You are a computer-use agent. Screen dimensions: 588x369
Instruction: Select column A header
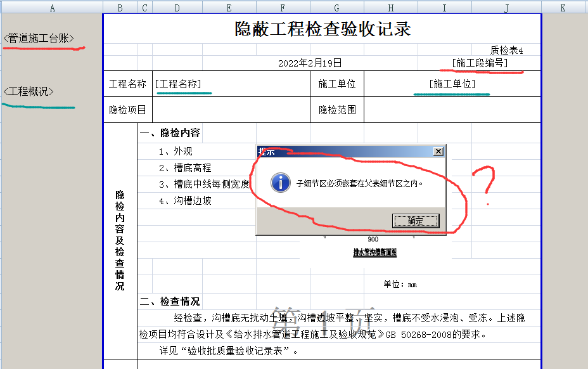(51, 7)
